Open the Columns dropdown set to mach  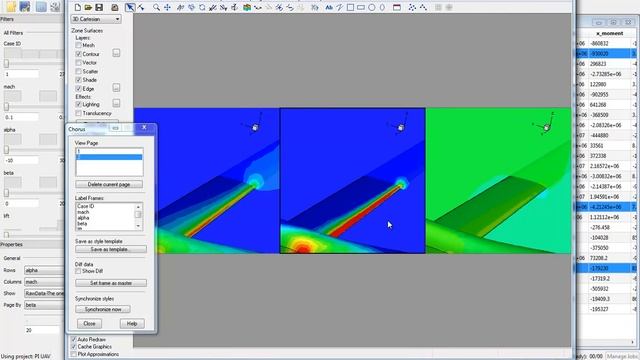[x=44, y=282]
